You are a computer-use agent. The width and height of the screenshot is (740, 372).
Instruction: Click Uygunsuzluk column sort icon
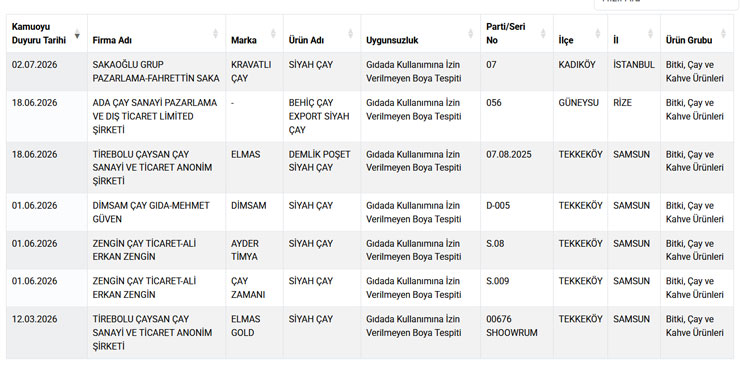click(x=471, y=34)
